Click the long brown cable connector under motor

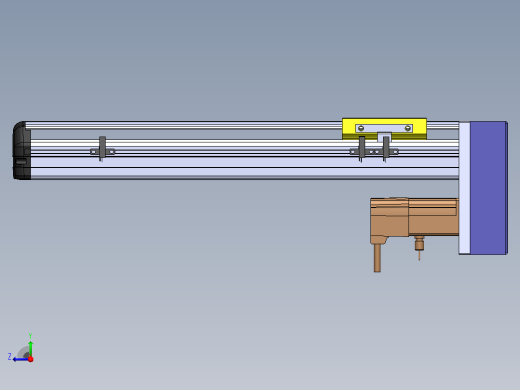click(x=377, y=258)
